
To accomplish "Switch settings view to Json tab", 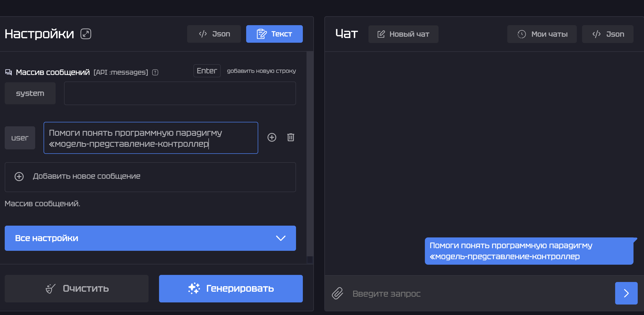I will (x=214, y=34).
